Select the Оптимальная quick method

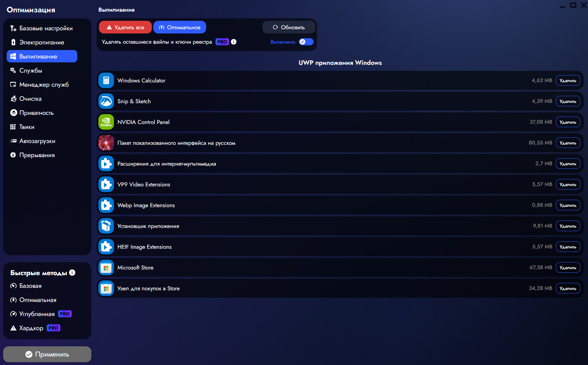33,300
